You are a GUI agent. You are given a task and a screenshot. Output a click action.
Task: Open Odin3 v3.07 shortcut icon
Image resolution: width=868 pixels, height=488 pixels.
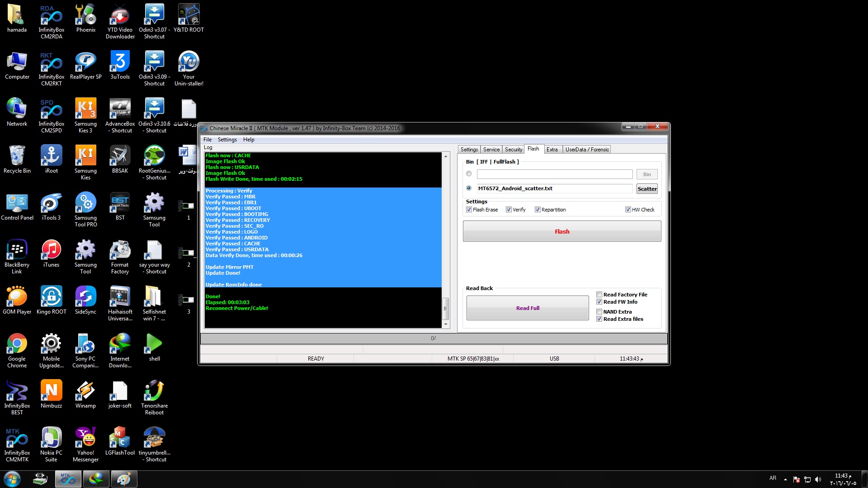pos(155,21)
